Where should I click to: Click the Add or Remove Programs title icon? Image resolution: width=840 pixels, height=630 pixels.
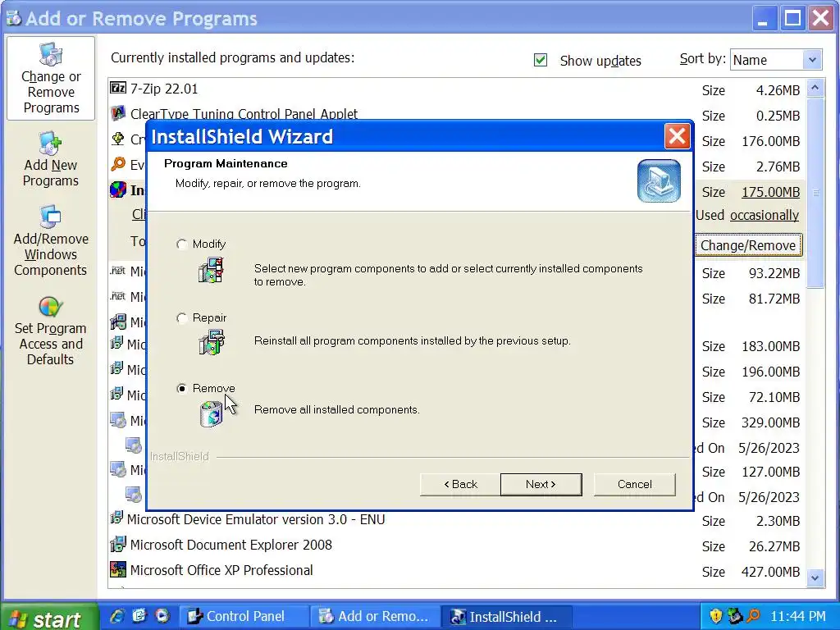pos(14,18)
